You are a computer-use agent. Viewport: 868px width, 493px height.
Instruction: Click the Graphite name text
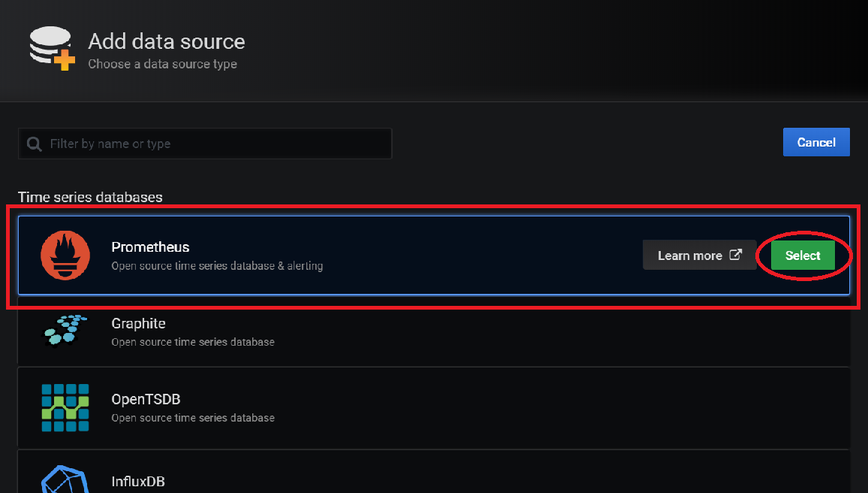[x=138, y=323]
